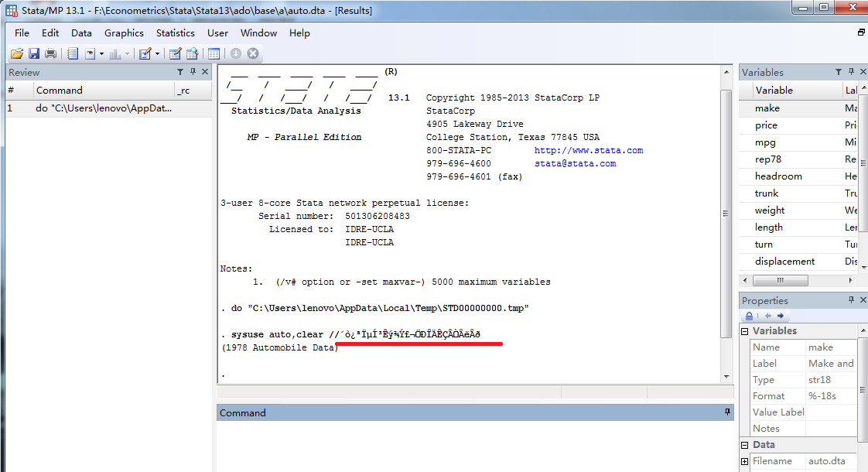Select the do command in Review history

pyautogui.click(x=108, y=108)
